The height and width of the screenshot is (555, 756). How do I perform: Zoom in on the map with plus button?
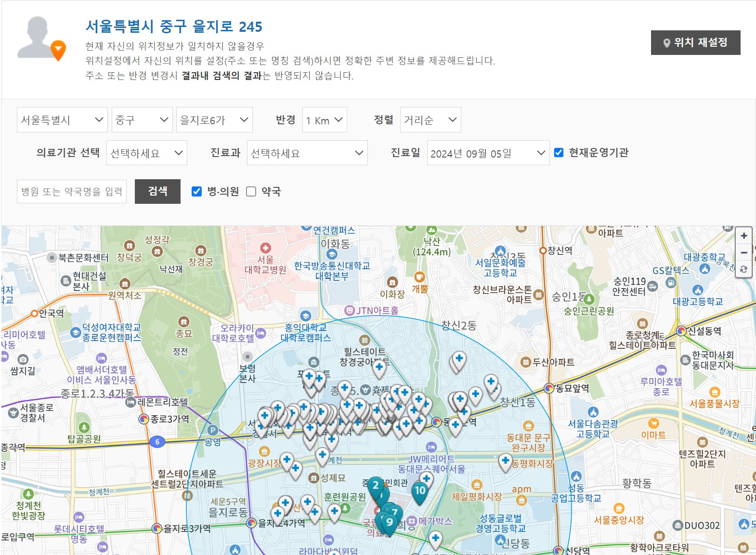click(744, 236)
